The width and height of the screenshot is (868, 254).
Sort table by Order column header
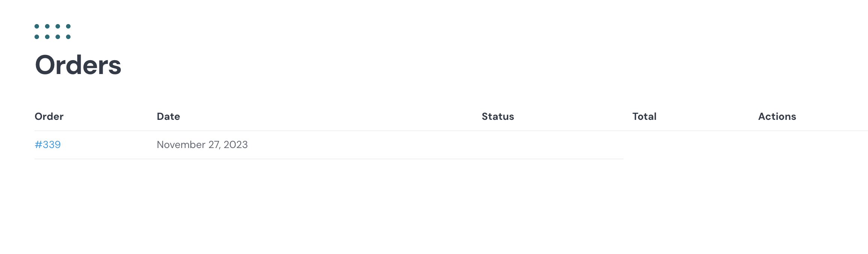49,116
